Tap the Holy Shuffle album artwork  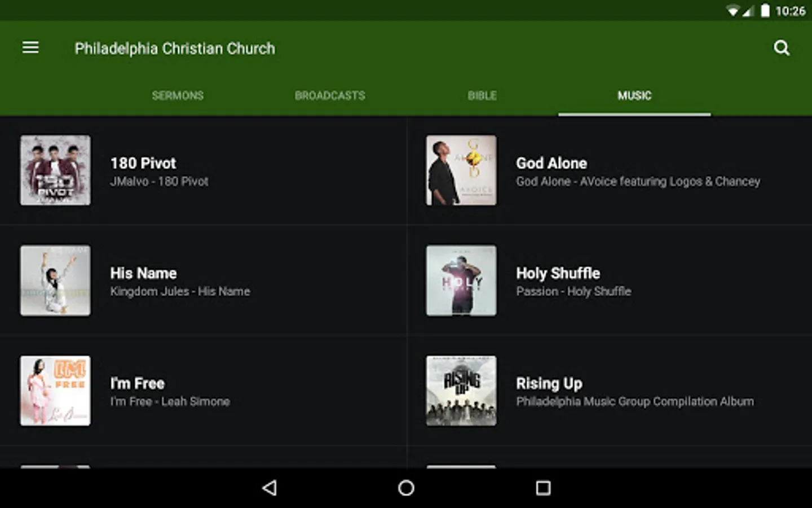click(x=461, y=281)
